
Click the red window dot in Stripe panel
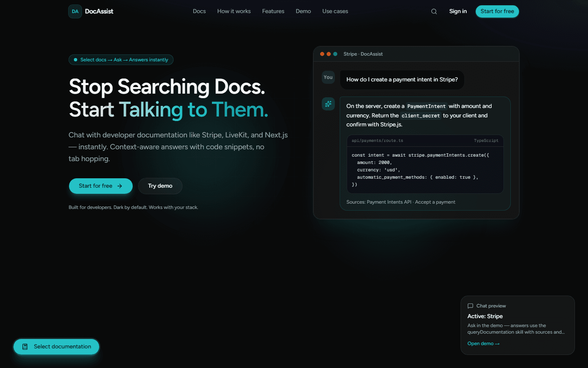click(322, 54)
